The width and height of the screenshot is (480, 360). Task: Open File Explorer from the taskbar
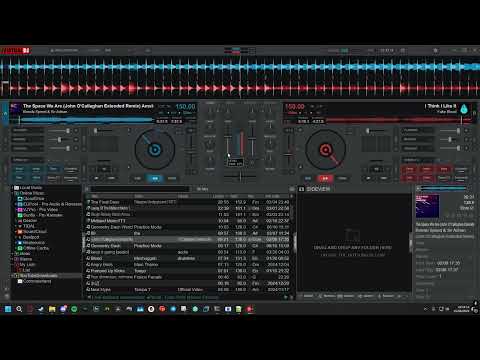tap(52, 309)
